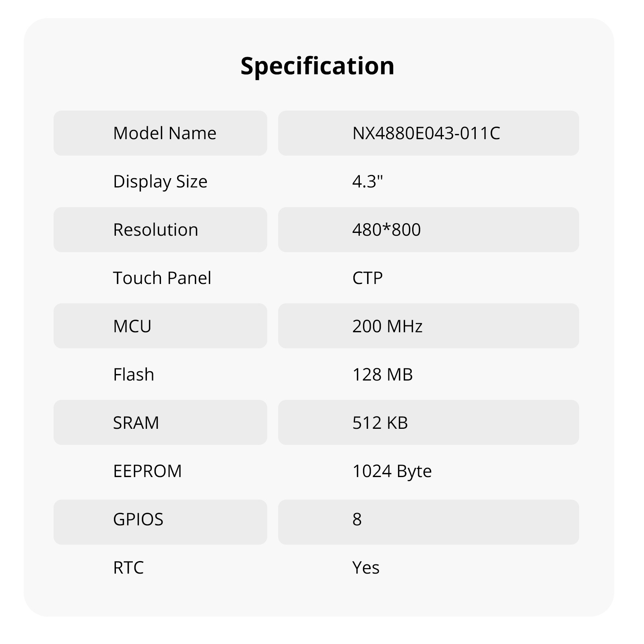Screen dimensions: 644x644
Task: Click the Specification heading
Action: (317, 66)
